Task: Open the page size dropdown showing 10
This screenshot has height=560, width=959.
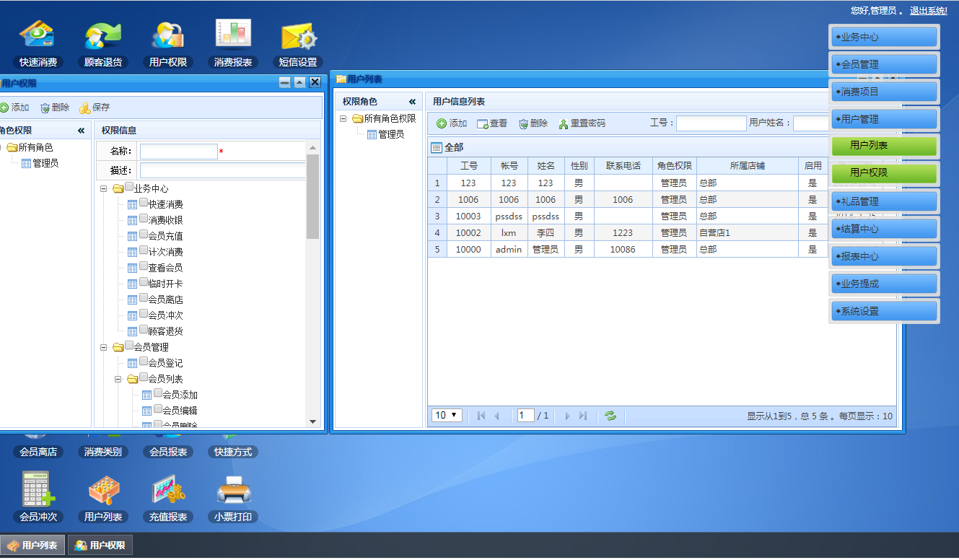Action: coord(447,416)
